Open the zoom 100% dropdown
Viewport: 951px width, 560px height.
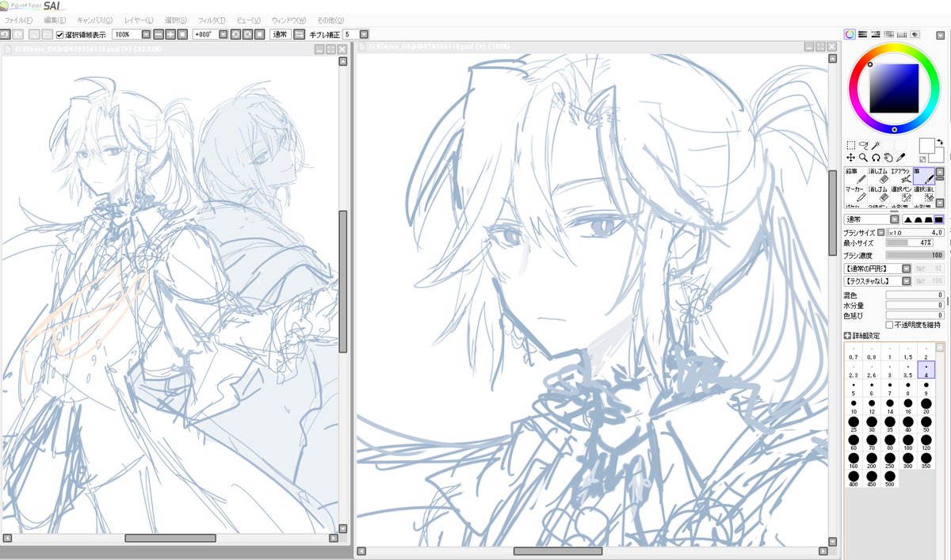pos(146,34)
